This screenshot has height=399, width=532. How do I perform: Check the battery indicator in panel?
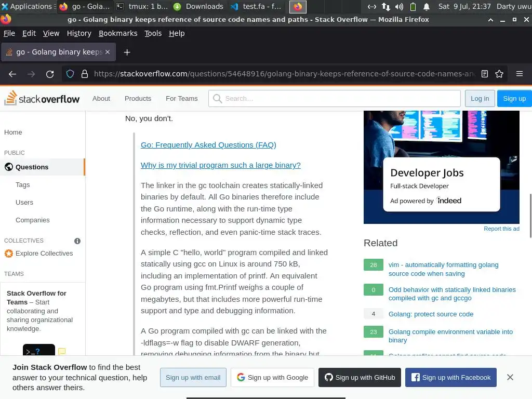tap(413, 6)
